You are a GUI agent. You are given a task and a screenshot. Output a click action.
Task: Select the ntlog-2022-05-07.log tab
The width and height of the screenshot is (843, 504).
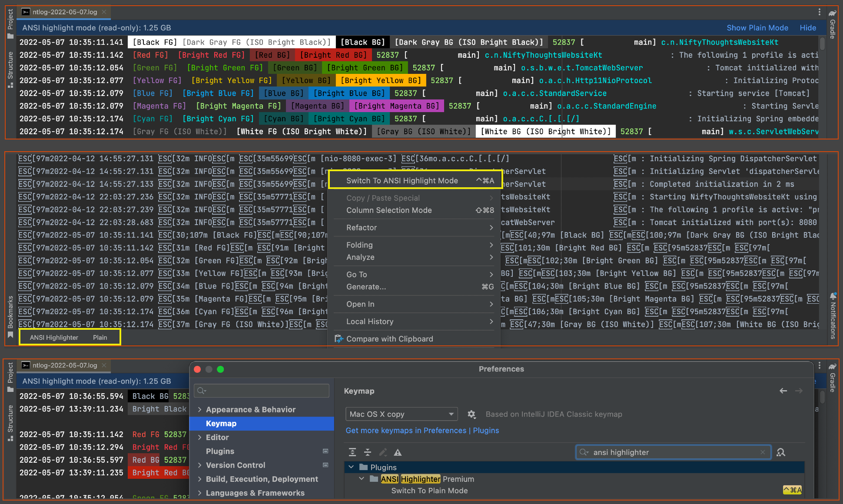63,12
